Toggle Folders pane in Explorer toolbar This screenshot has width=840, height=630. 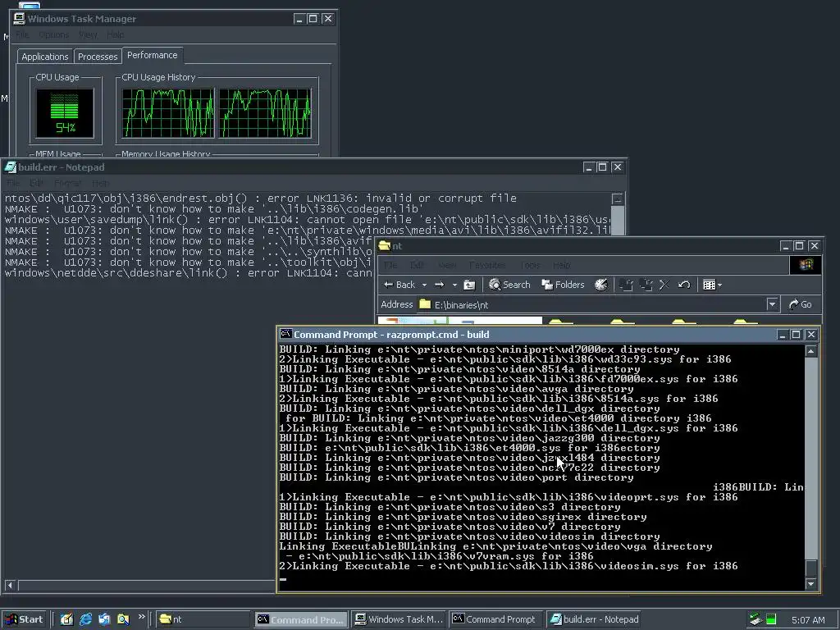563,285
